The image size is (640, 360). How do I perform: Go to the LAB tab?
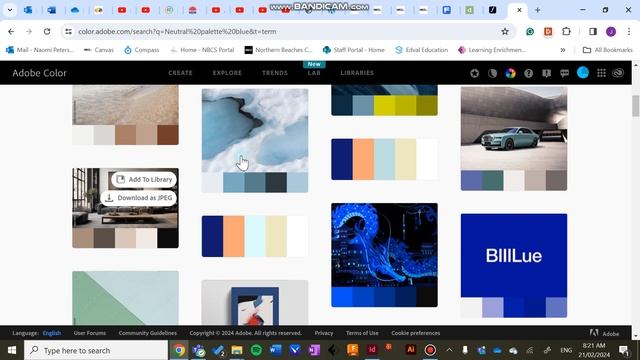314,73
